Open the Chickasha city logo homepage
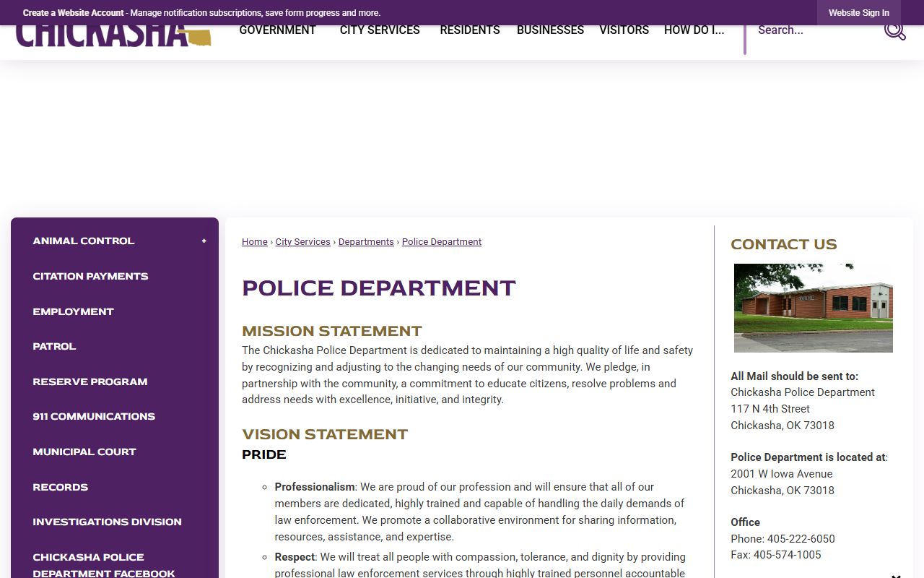This screenshot has height=578, width=924. [113, 36]
